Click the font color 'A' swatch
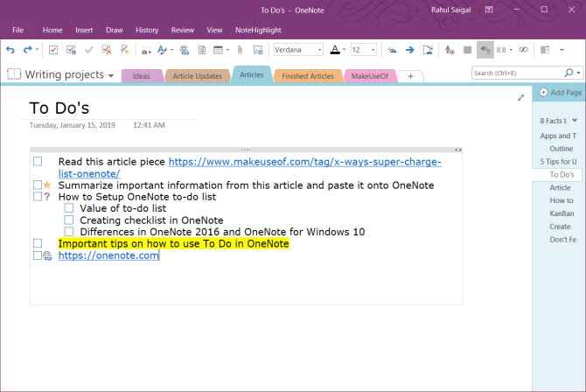 point(334,50)
